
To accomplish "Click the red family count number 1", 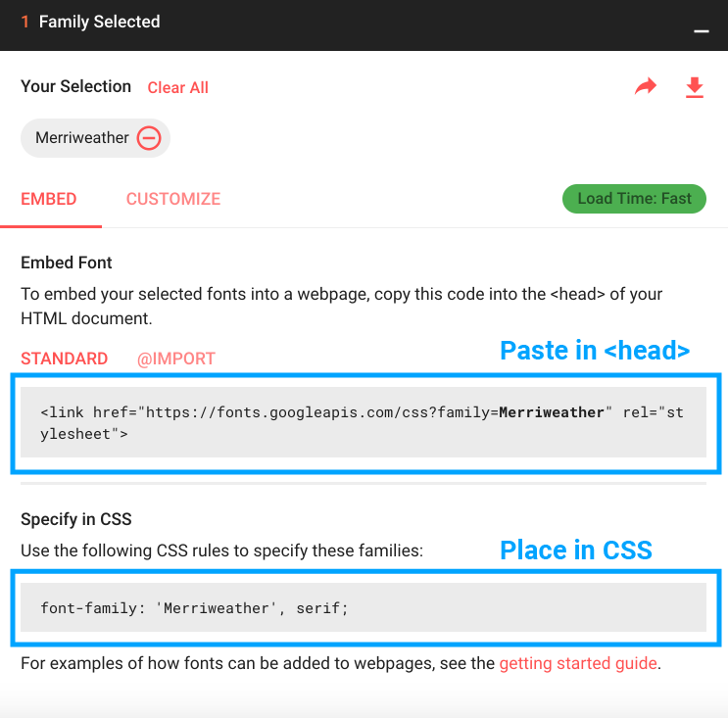I will tap(25, 22).
